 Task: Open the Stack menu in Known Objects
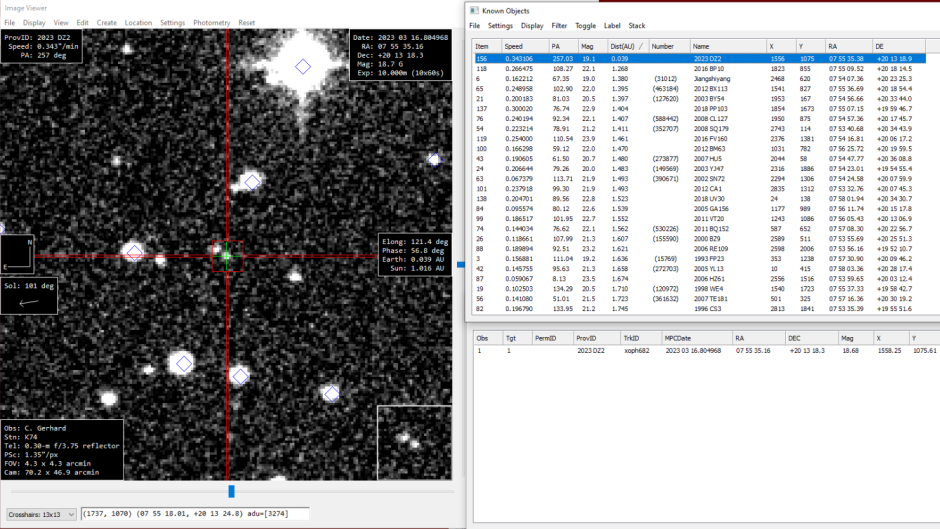pyautogui.click(x=636, y=25)
